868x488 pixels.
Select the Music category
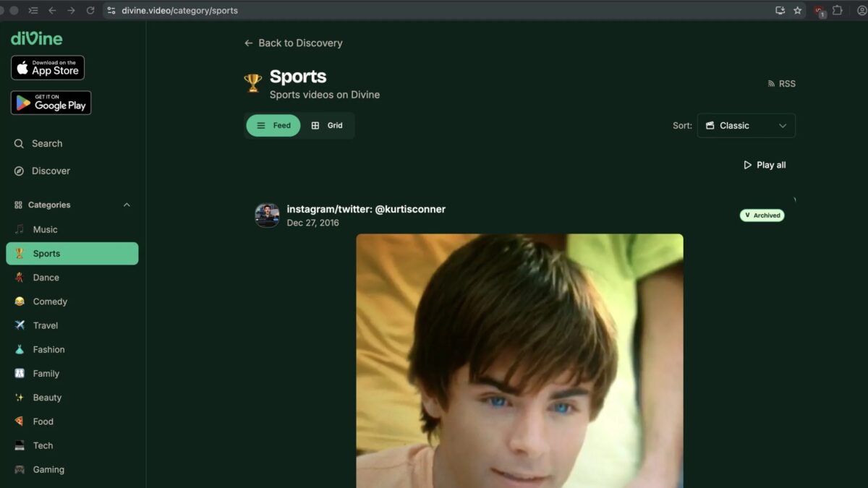pyautogui.click(x=45, y=230)
